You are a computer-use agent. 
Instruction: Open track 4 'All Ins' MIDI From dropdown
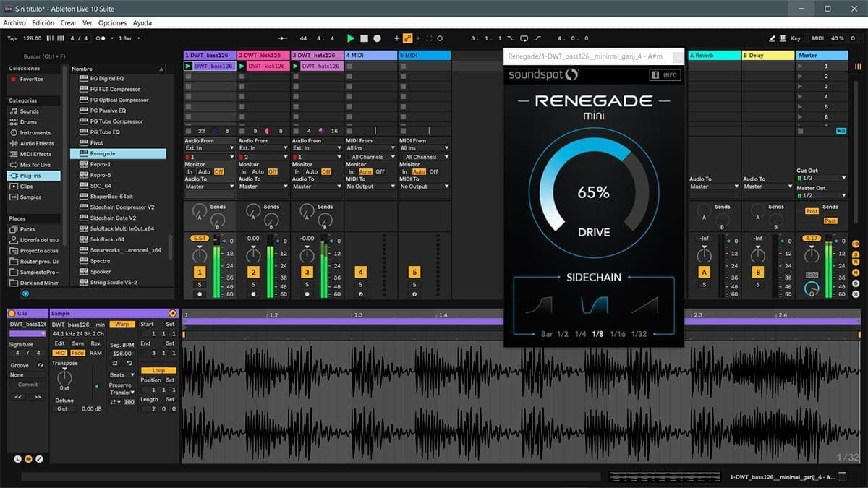point(370,148)
